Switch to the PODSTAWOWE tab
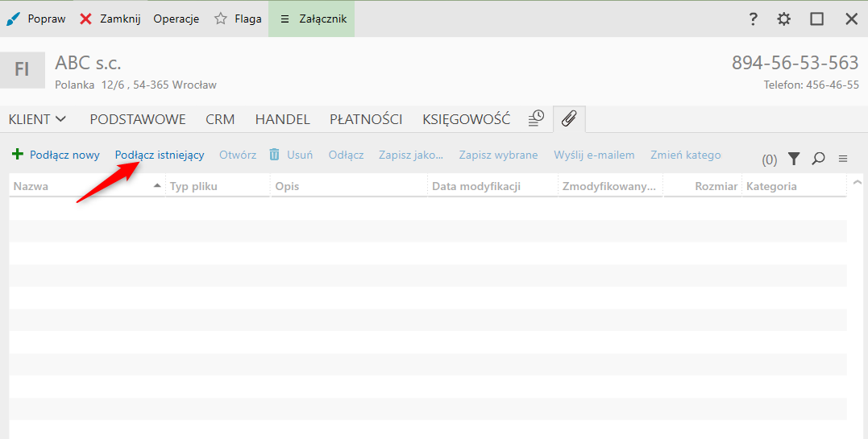Viewport: 868px width, 439px height. (x=138, y=119)
